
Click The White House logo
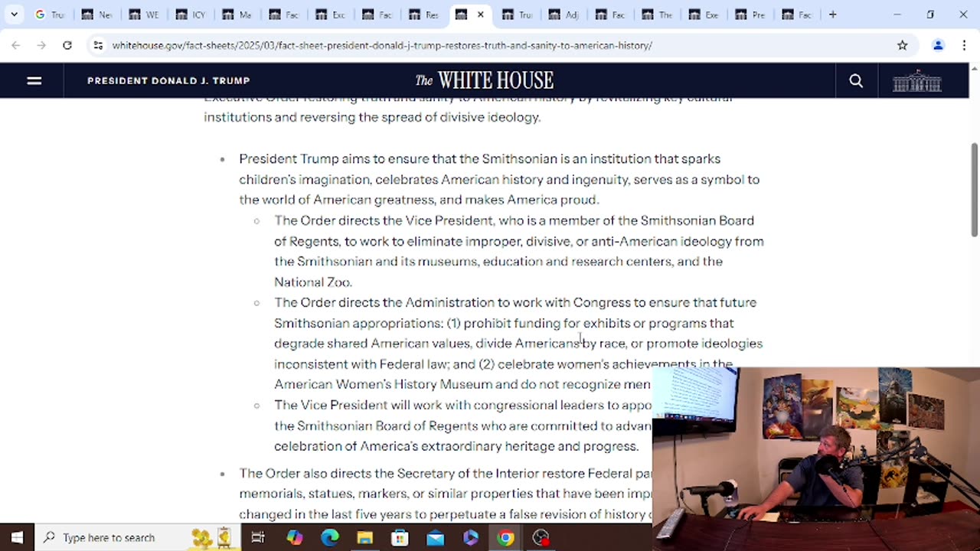484,80
